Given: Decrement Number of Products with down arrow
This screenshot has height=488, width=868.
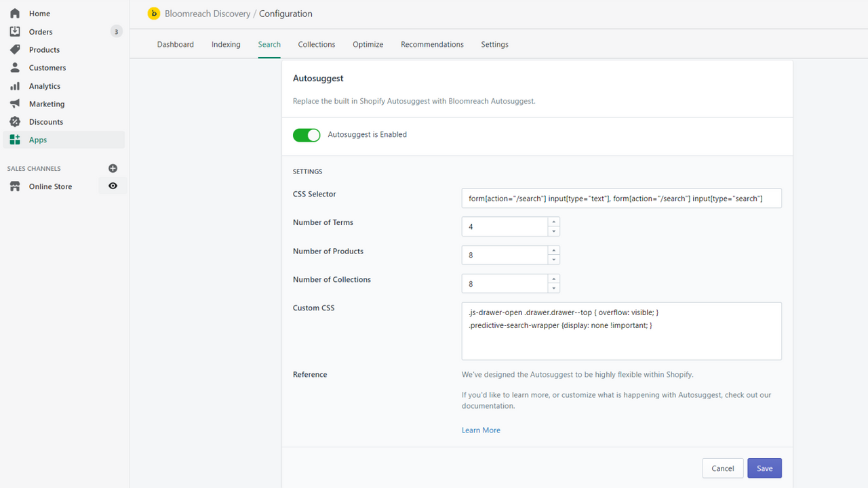Looking at the screenshot, I should click(553, 258).
